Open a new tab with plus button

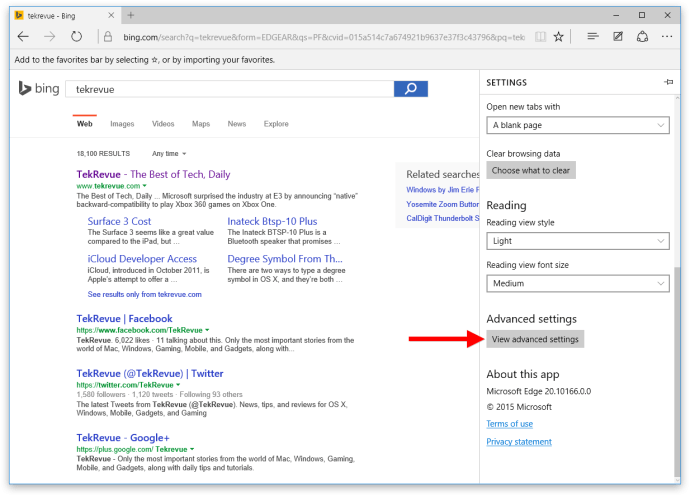(x=131, y=15)
